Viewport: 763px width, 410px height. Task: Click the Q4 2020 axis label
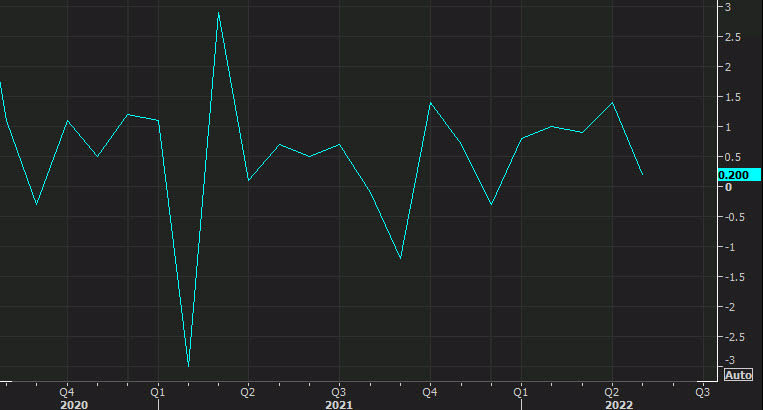click(67, 392)
